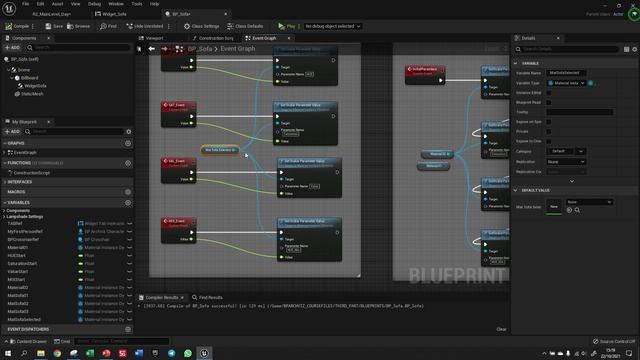640x360 pixels.
Task: Toggle Expose to Cinematics checkbox
Action: coord(549,141)
